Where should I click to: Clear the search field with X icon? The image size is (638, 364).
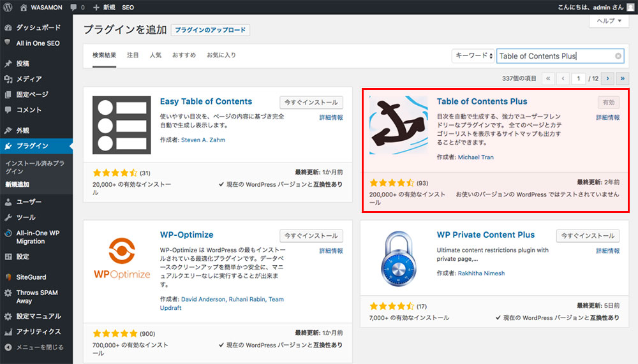click(618, 56)
